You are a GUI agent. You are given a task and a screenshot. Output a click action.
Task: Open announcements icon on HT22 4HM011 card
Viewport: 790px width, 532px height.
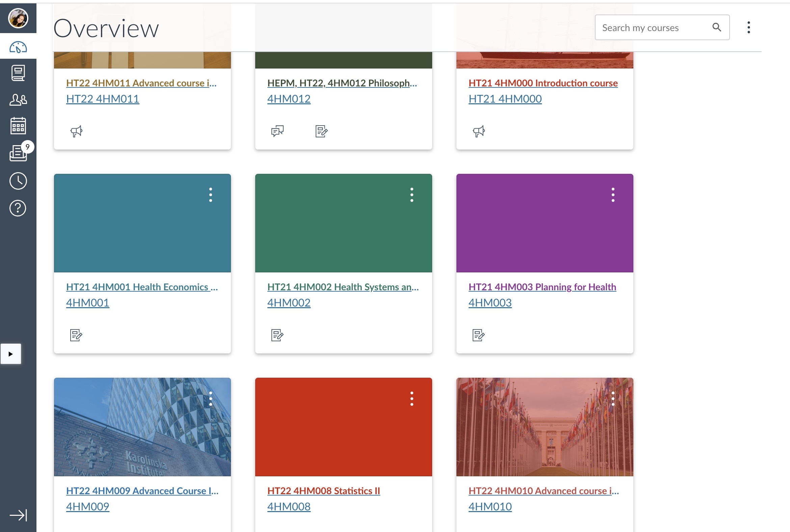coord(76,131)
